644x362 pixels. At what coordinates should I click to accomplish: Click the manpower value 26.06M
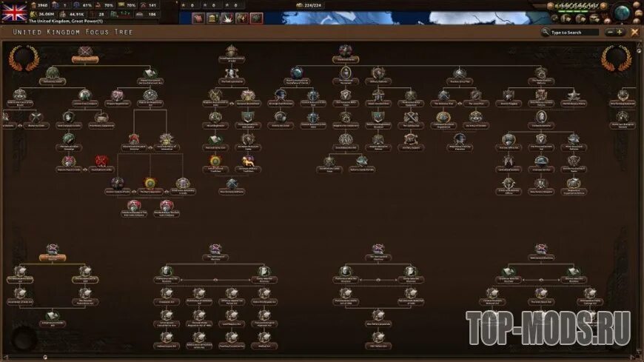46,14
